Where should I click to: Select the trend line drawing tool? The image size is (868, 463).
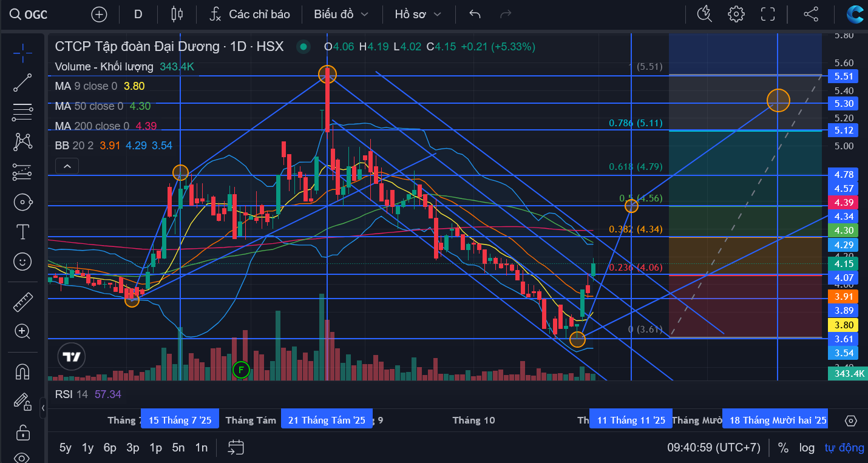click(22, 83)
